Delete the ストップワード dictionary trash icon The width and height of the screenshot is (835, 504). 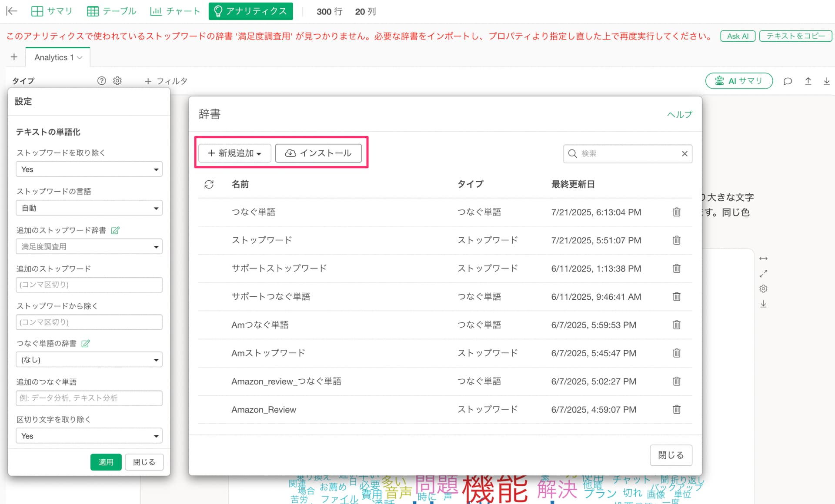tap(677, 240)
